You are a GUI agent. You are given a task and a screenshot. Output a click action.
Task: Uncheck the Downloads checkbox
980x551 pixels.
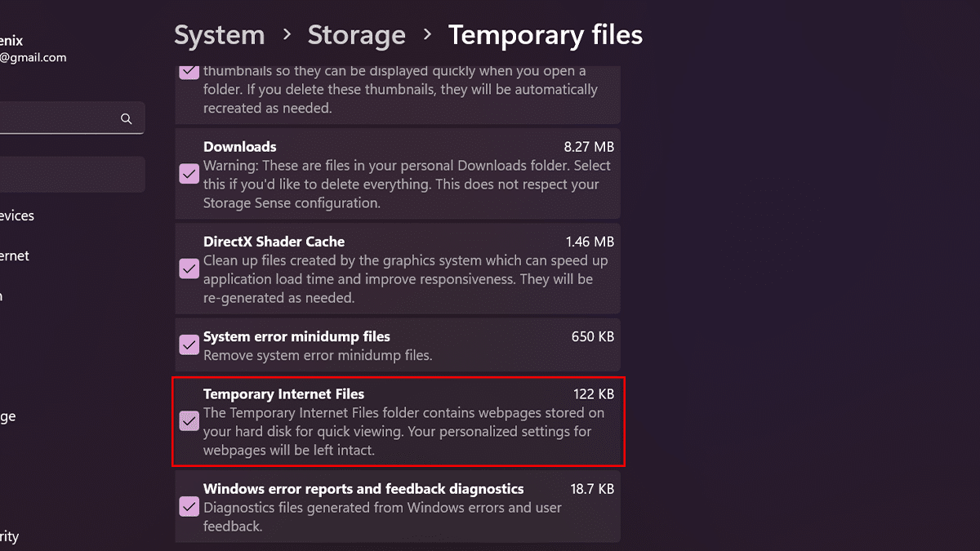pyautogui.click(x=189, y=174)
